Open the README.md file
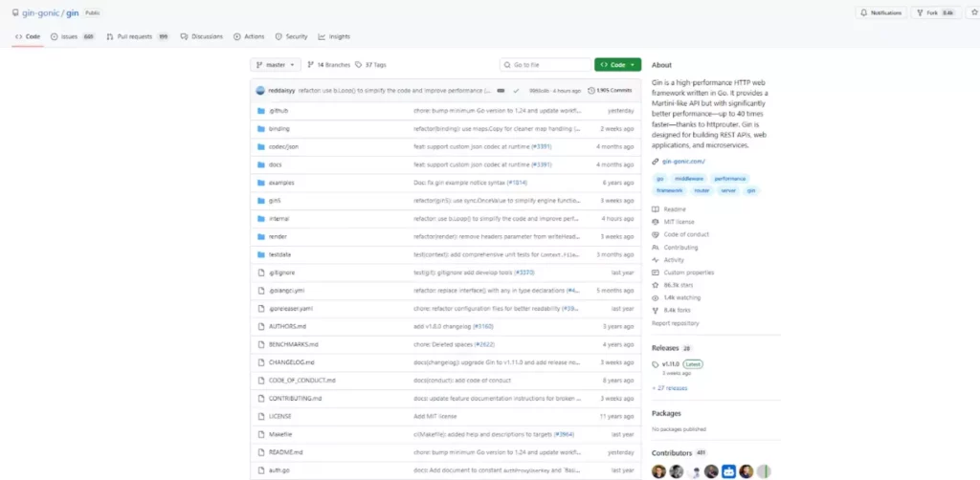This screenshot has width=980, height=480. [x=285, y=452]
